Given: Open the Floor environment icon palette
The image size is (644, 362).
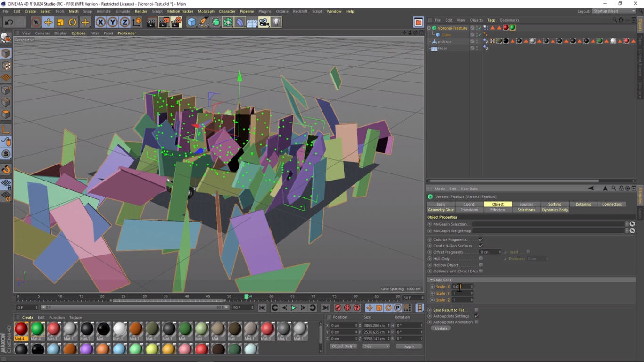Looking at the screenshot, I should pyautogui.click(x=252, y=22).
